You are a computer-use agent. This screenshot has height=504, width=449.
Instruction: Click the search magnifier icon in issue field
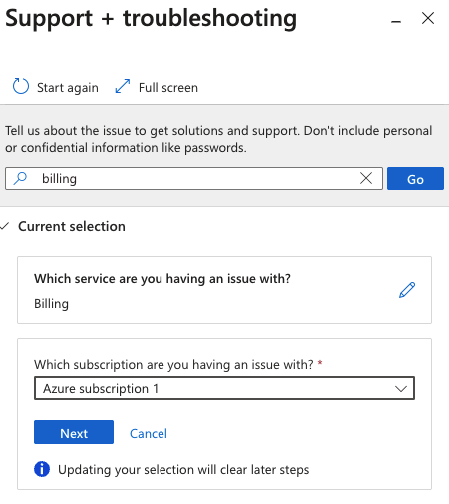[x=20, y=178]
